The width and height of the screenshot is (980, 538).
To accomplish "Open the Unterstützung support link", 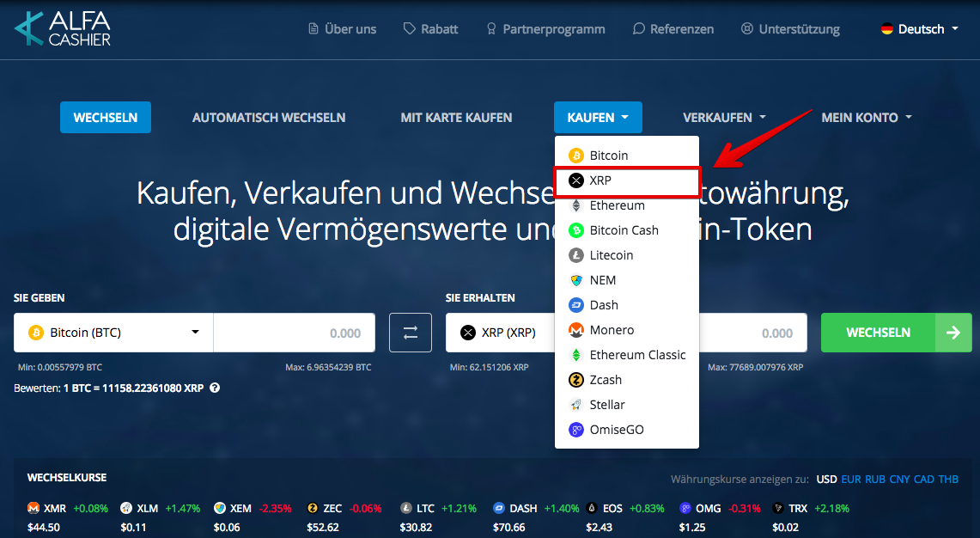I will pos(791,28).
